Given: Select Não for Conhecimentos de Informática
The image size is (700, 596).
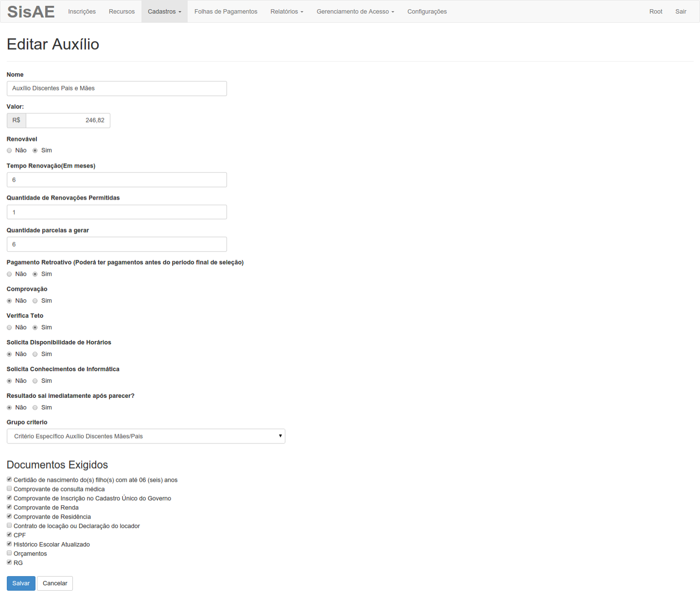Looking at the screenshot, I should (9, 381).
